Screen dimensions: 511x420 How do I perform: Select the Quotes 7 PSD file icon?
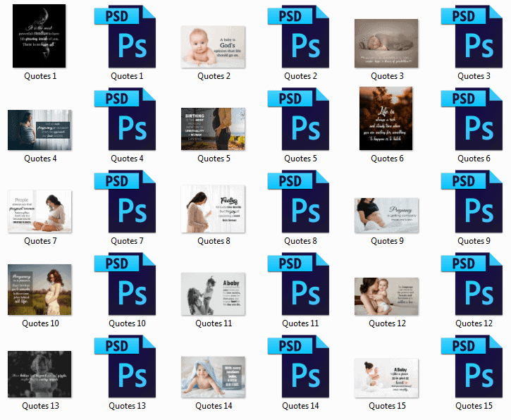[x=125, y=201]
